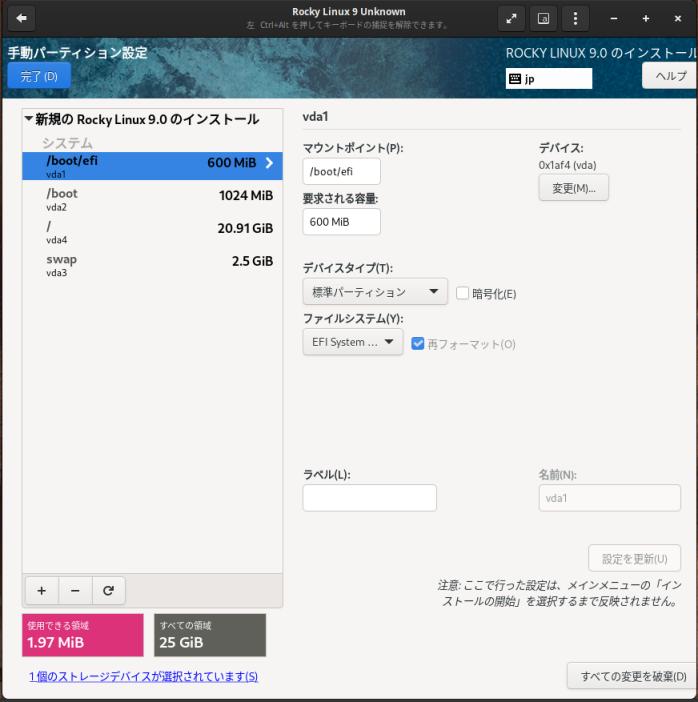Open the 1個のストレージデバイスが選択されています link
This screenshot has height=702, width=698.
point(144,676)
